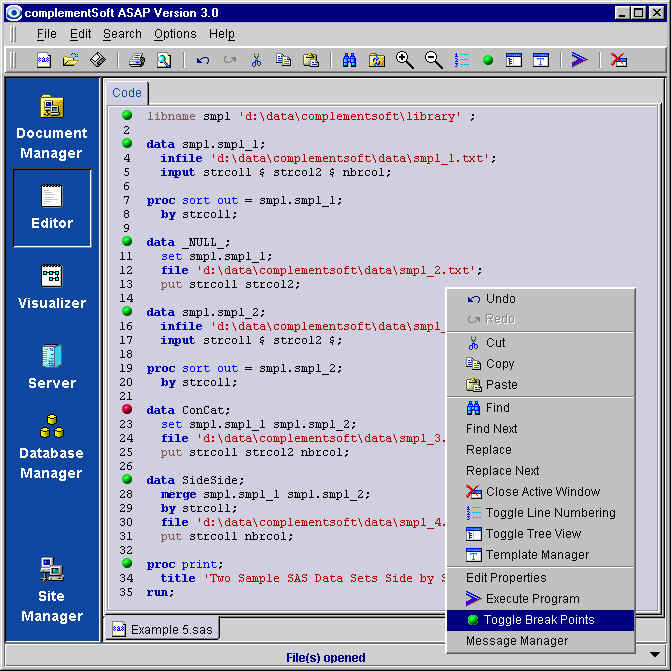Open the Visualizer sidebar panel
The image size is (671, 671).
coord(52,287)
